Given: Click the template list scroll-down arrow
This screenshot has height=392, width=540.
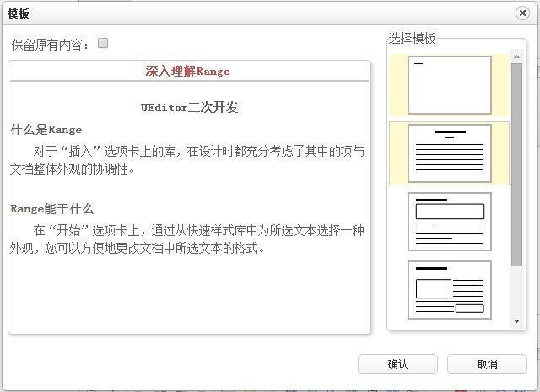Looking at the screenshot, I should 516,322.
